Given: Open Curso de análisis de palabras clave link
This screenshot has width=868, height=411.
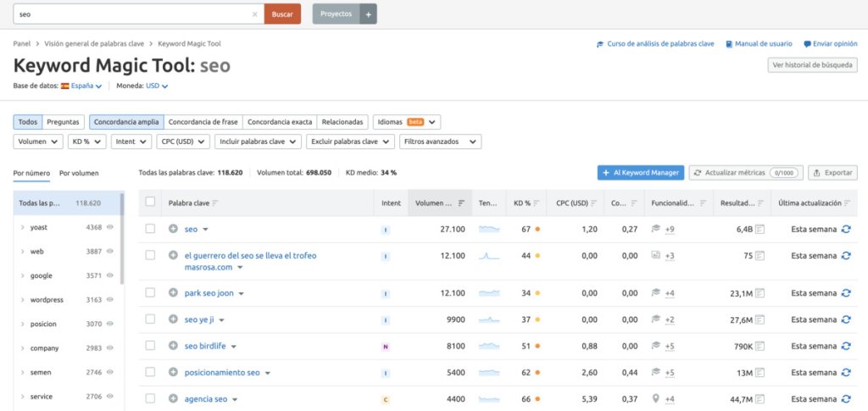Looking at the screenshot, I should click(655, 44).
